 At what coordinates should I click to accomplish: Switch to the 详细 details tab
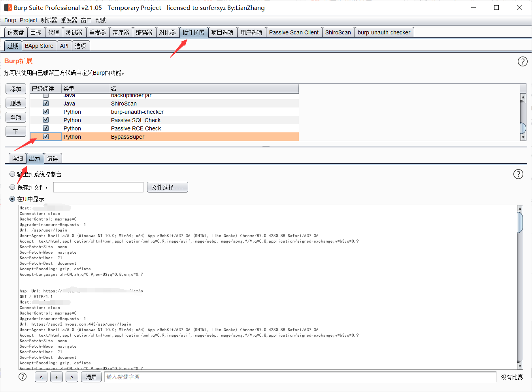pyautogui.click(x=17, y=158)
